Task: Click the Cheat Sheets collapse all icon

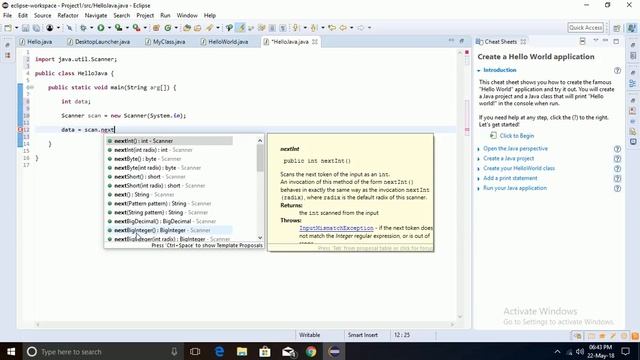Action: [x=582, y=42]
